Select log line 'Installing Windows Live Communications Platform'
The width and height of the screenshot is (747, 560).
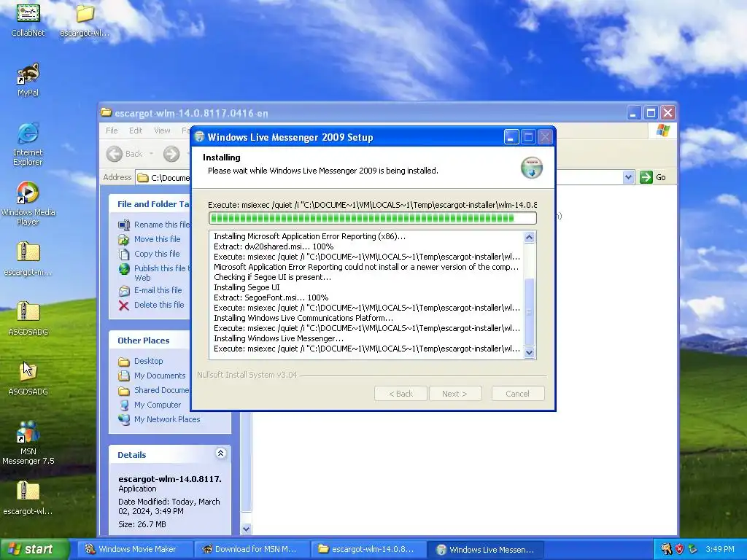[x=303, y=318]
